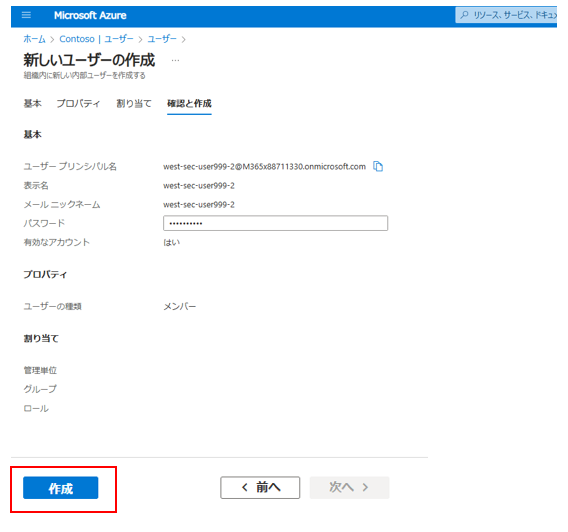Click the chevron after ホーム breadcrumb

(52, 39)
